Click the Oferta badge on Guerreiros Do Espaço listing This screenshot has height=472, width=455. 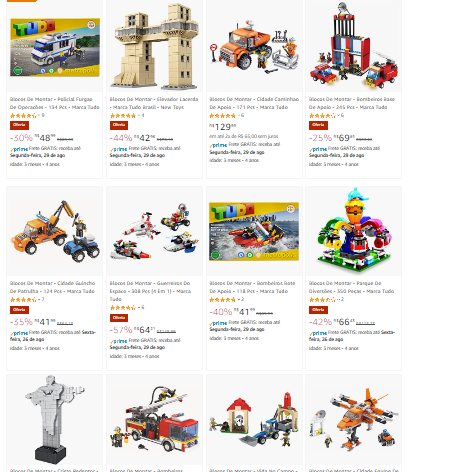pyautogui.click(x=119, y=318)
